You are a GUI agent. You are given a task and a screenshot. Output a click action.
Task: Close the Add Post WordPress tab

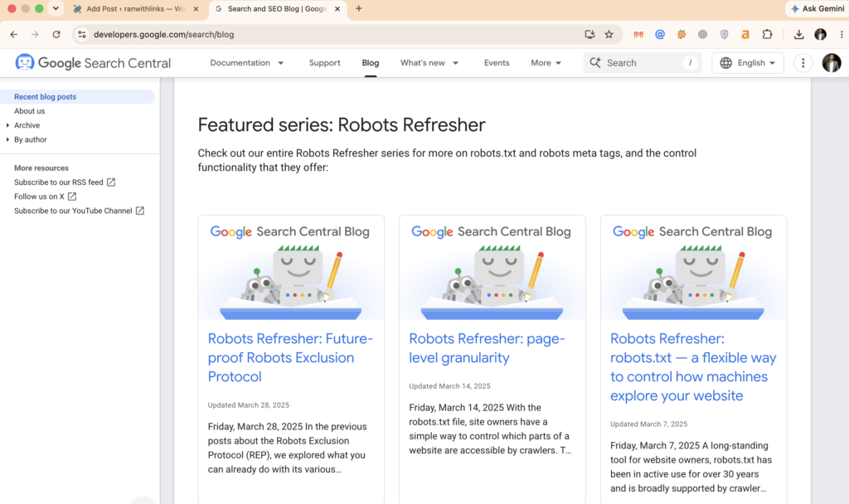[196, 8]
